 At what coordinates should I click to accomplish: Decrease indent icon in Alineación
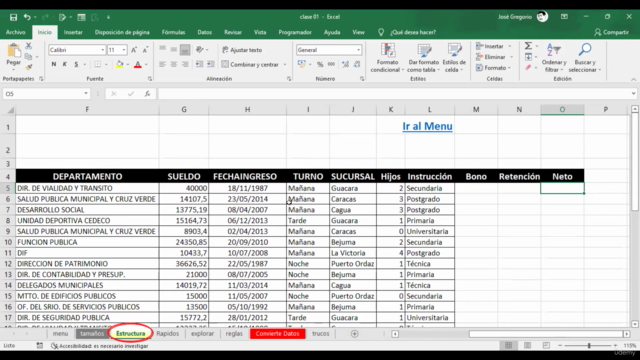point(199,64)
